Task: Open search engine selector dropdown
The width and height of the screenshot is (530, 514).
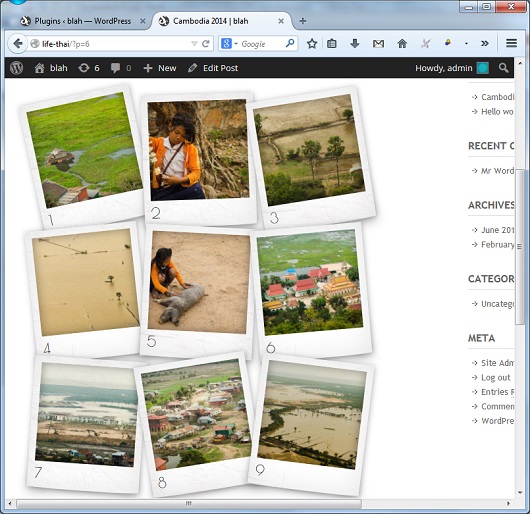Action: click(x=229, y=44)
